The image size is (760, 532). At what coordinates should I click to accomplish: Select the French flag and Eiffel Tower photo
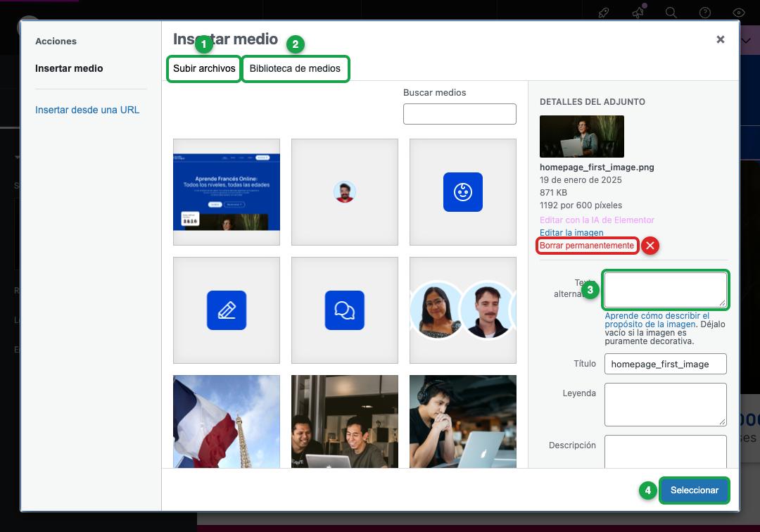pos(227,422)
